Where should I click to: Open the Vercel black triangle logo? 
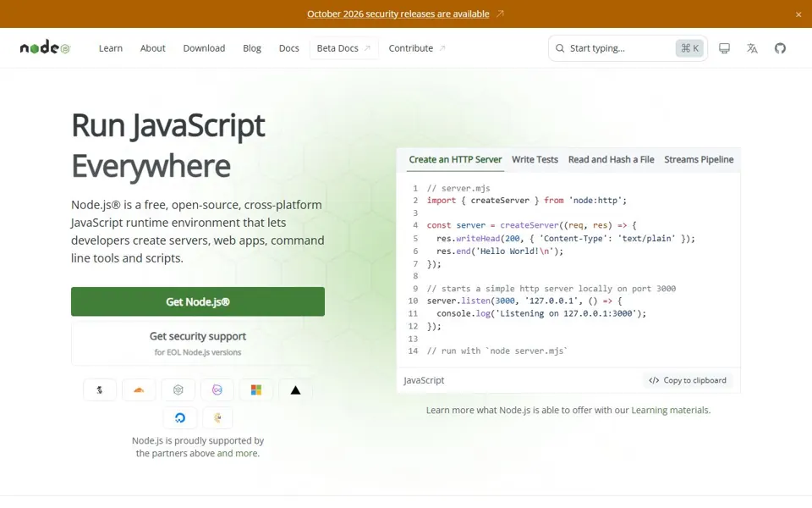point(295,389)
